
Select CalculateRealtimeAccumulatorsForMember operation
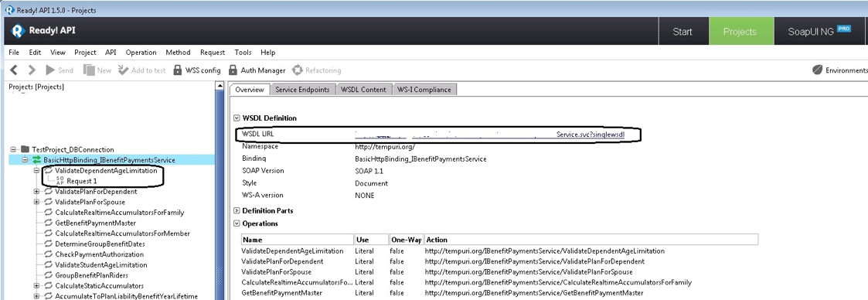pos(122,234)
